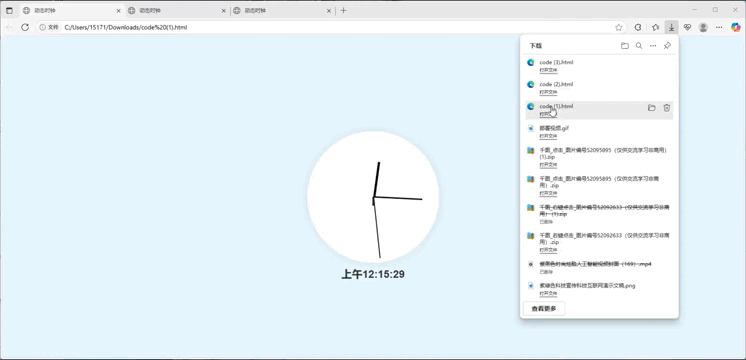
Task: Switch to the second browser tab
Action: (177, 10)
